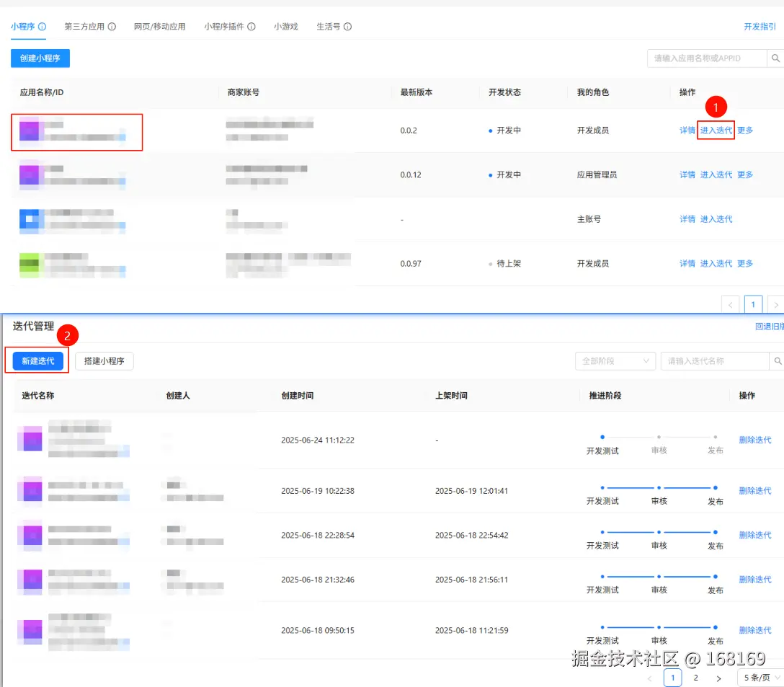Open the 5 条/页 page size dropdown

760,678
